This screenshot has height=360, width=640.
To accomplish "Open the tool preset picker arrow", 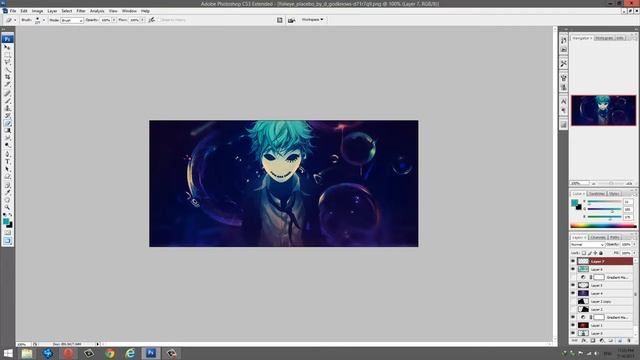I will [15, 20].
